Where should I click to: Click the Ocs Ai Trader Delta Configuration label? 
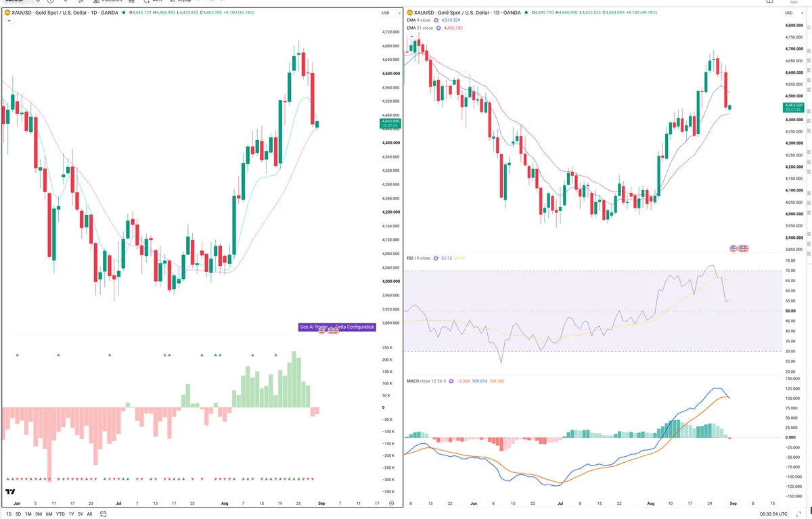pyautogui.click(x=337, y=327)
